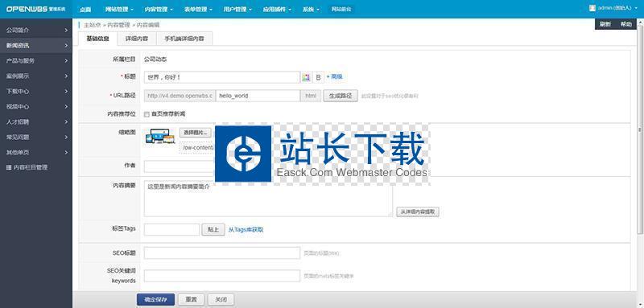
Task: Click the 生成路径 button
Action: (x=341, y=96)
